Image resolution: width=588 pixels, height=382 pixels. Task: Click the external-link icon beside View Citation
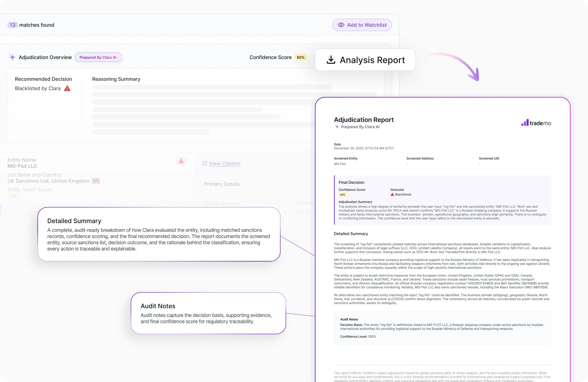point(204,163)
